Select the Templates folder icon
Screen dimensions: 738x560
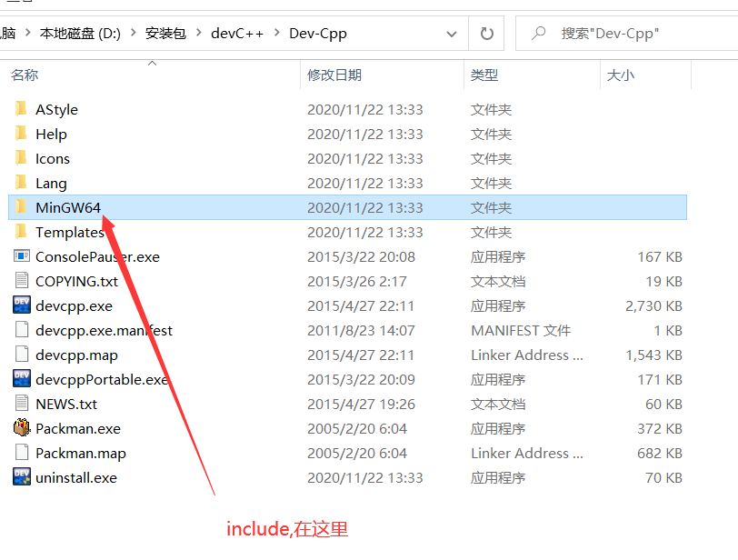21,232
